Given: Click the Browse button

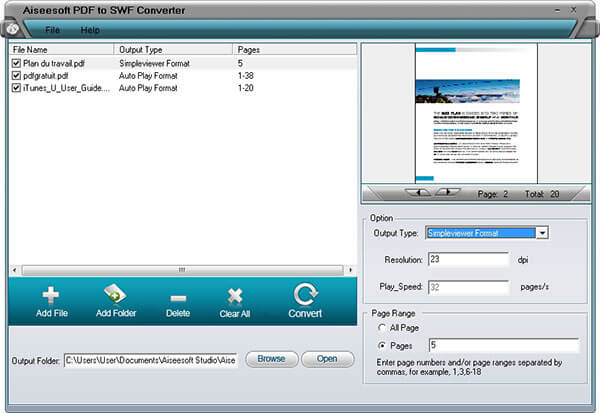Looking at the screenshot, I should pyautogui.click(x=271, y=359).
